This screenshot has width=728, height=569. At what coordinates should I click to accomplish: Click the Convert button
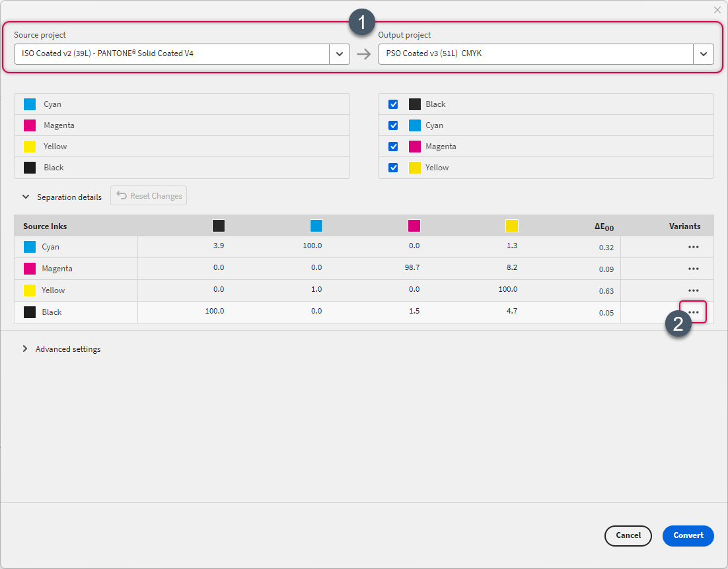pos(688,536)
